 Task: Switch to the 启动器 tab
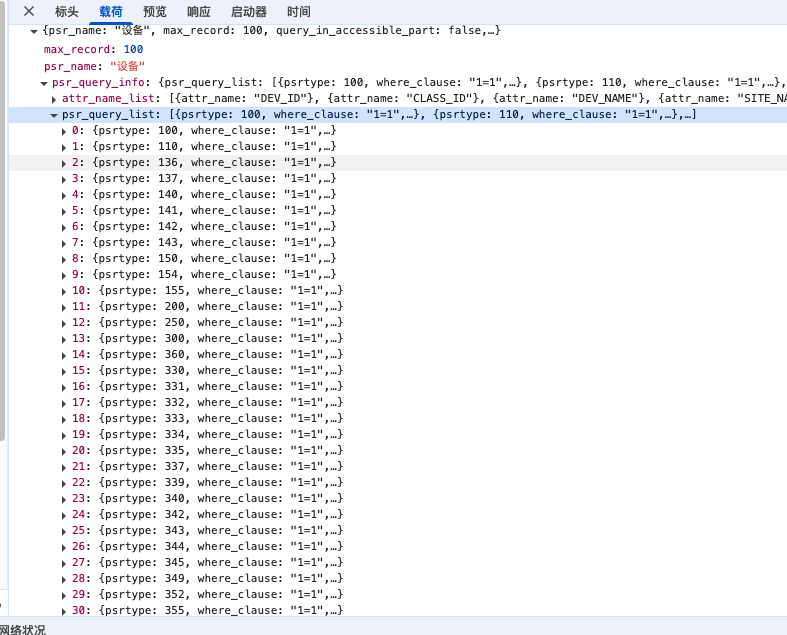[249, 12]
